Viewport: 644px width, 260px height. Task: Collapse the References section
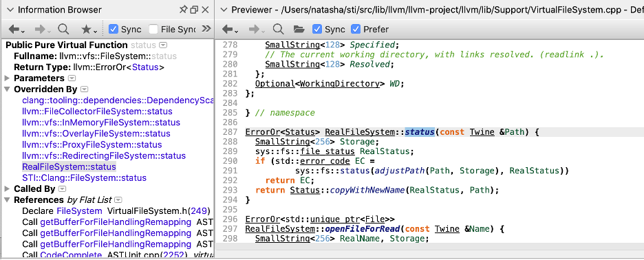coord(7,200)
